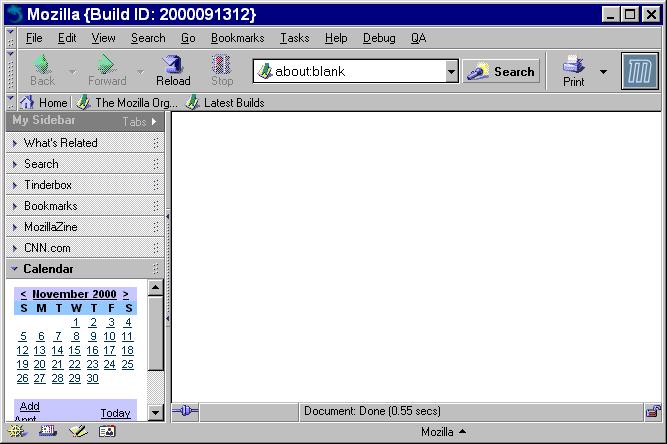The height and width of the screenshot is (444, 667).
Task: Open the URL bar history dropdown
Action: pyautogui.click(x=451, y=72)
